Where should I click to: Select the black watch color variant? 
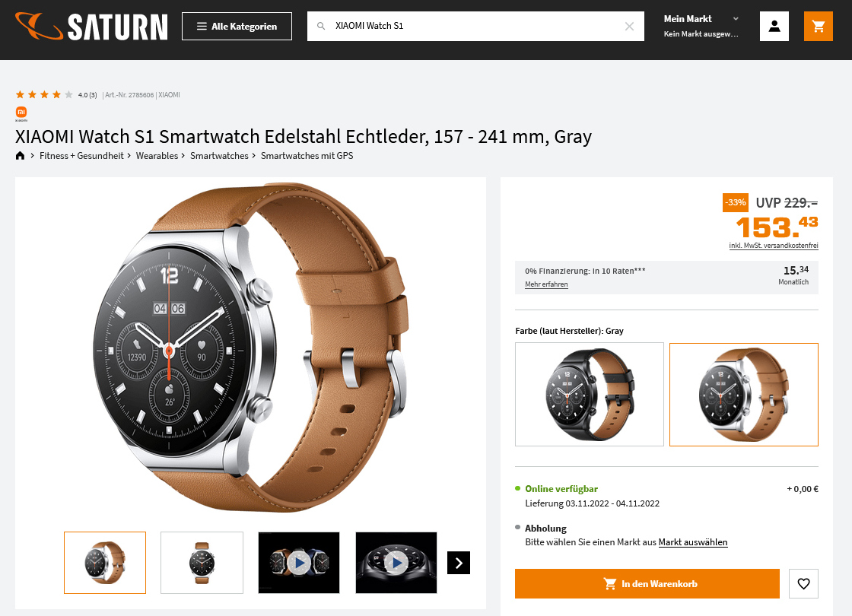pos(590,395)
